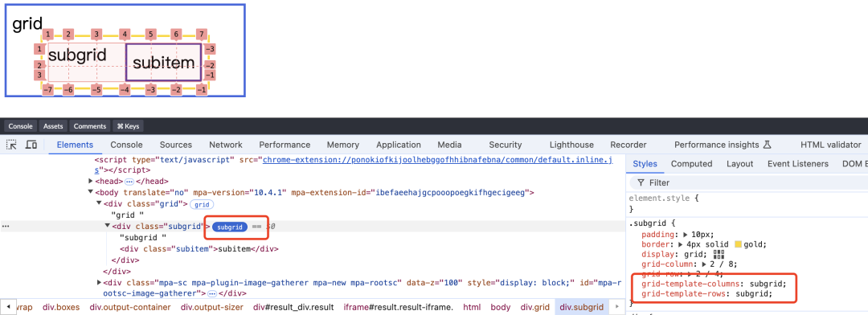Select the div.subgrid breadcrumb
Viewport: 868px width, 315px height.
click(x=581, y=307)
